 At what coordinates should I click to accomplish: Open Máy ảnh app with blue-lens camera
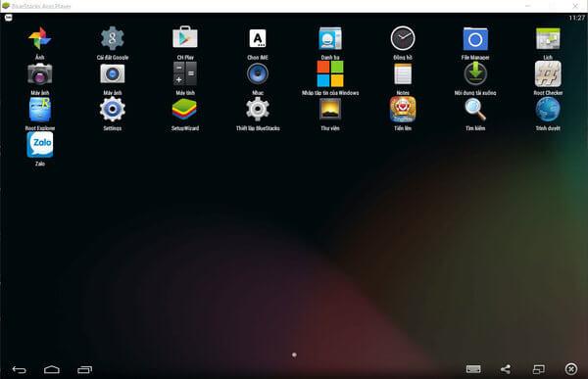tap(112, 73)
